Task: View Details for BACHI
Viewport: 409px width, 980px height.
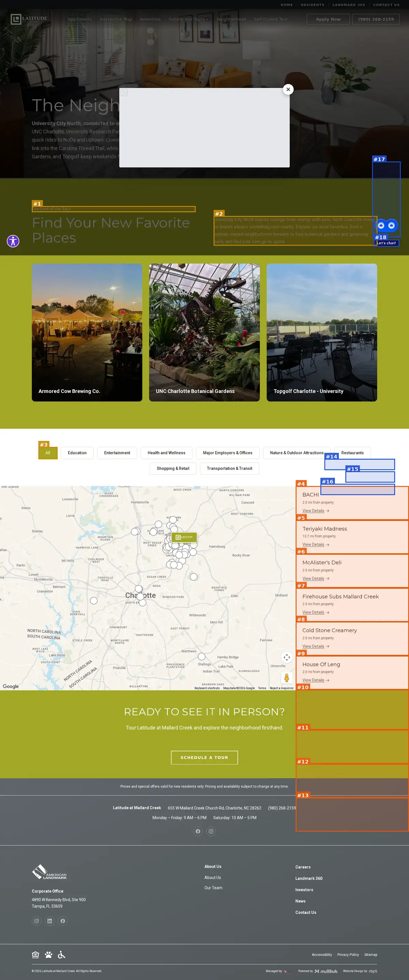Action: pos(316,510)
